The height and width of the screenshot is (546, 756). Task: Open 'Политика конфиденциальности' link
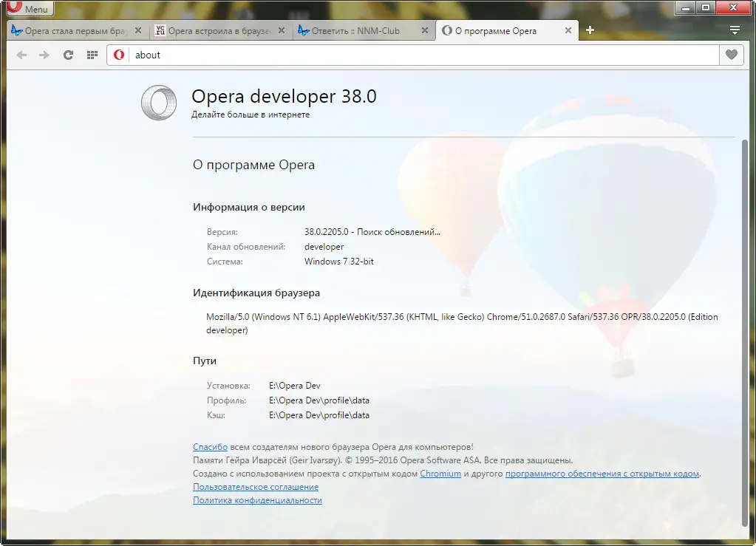coord(257,500)
